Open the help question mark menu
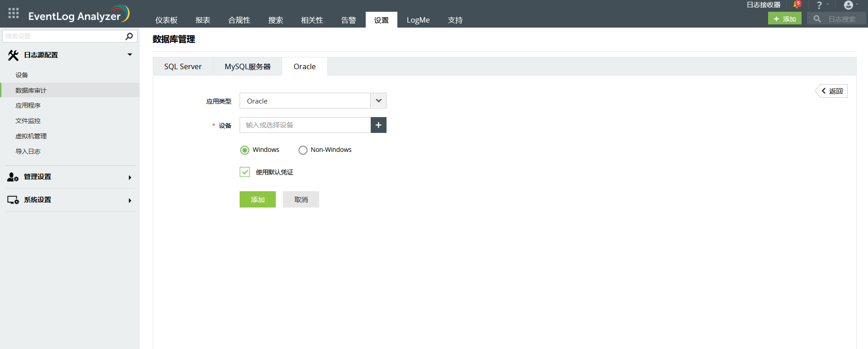 pos(819,5)
